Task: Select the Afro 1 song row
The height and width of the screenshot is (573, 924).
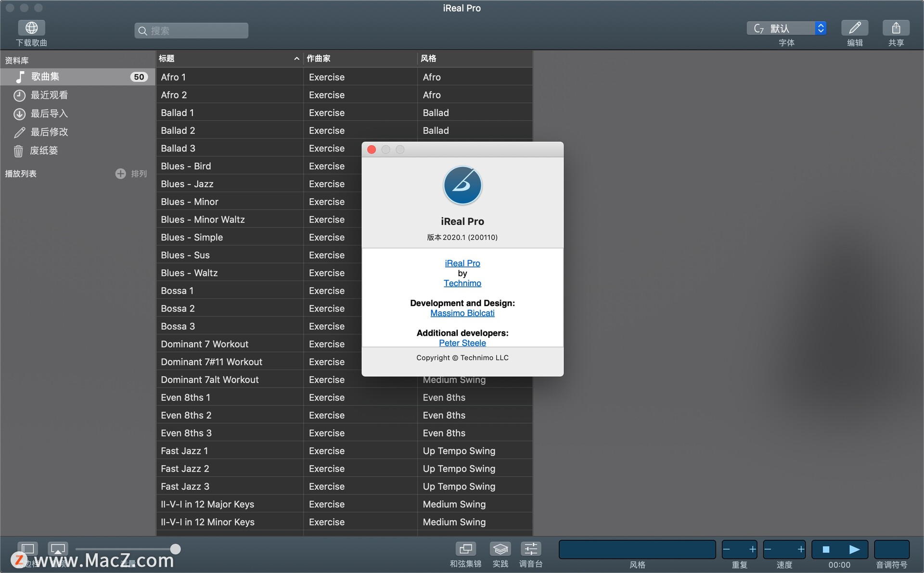Action: 345,77
